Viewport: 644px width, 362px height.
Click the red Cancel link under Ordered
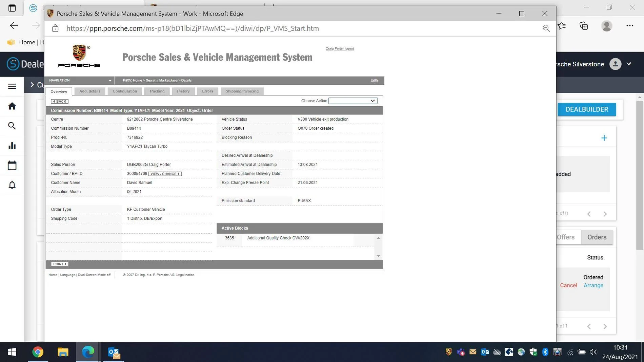tap(568, 285)
